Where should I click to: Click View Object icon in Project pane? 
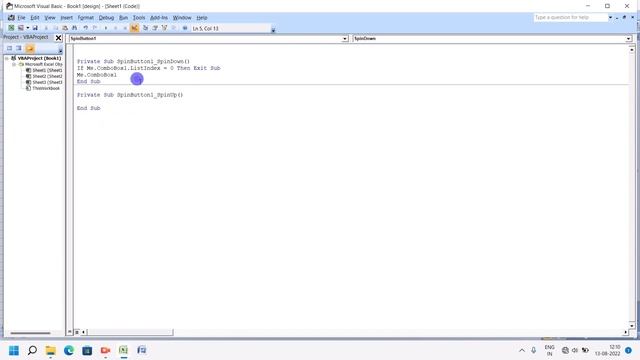19,48
